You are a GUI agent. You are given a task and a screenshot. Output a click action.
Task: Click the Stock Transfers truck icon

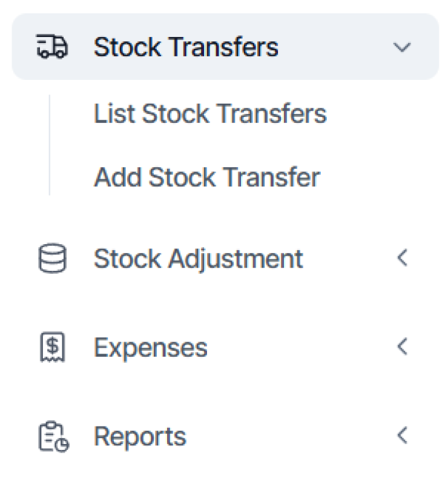coord(53,47)
